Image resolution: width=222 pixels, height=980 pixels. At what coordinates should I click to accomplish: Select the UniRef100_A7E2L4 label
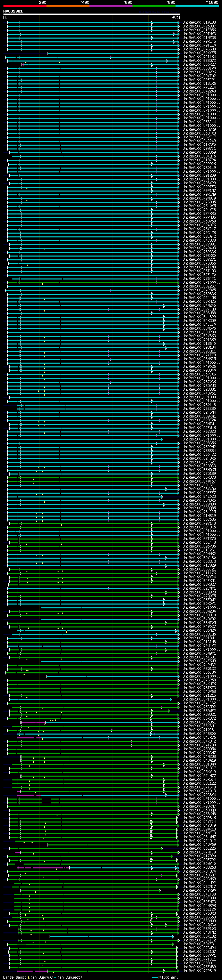tap(199, 87)
